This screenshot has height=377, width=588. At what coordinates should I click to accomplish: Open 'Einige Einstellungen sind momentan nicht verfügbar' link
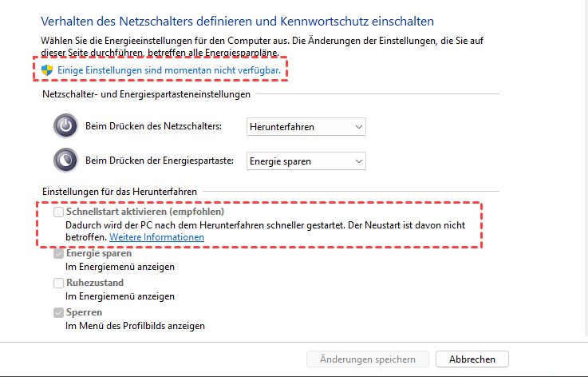pos(168,71)
